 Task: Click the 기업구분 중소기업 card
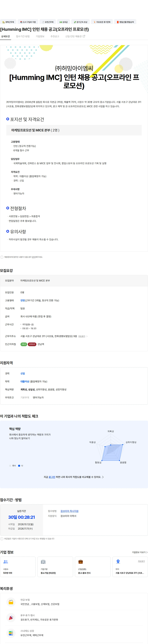click(x=55, y=567)
